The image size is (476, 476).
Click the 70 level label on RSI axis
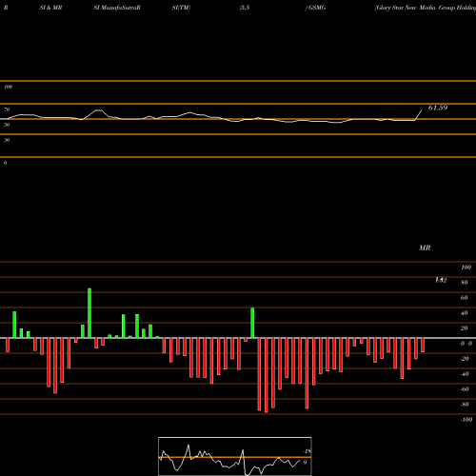(x=7, y=109)
